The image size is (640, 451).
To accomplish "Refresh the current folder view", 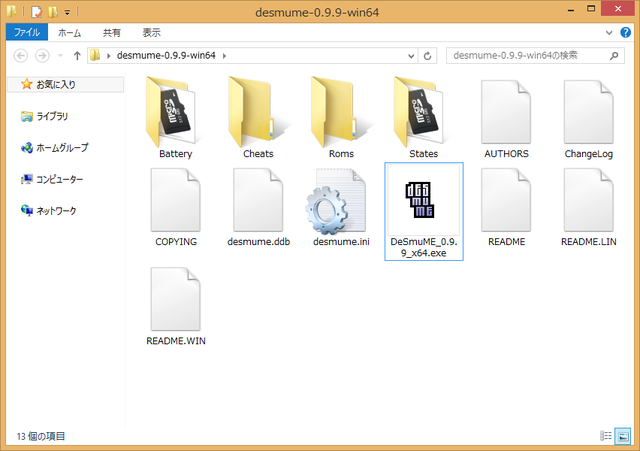I will click(427, 56).
